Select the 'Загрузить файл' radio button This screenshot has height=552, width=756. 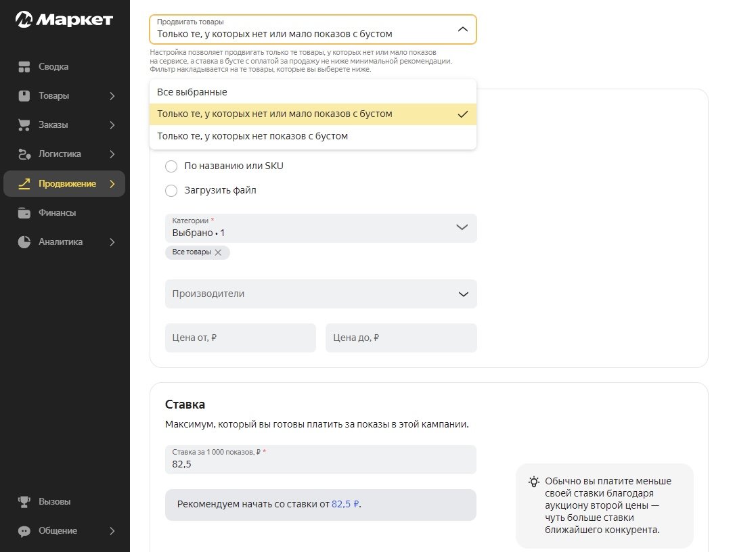point(171,191)
